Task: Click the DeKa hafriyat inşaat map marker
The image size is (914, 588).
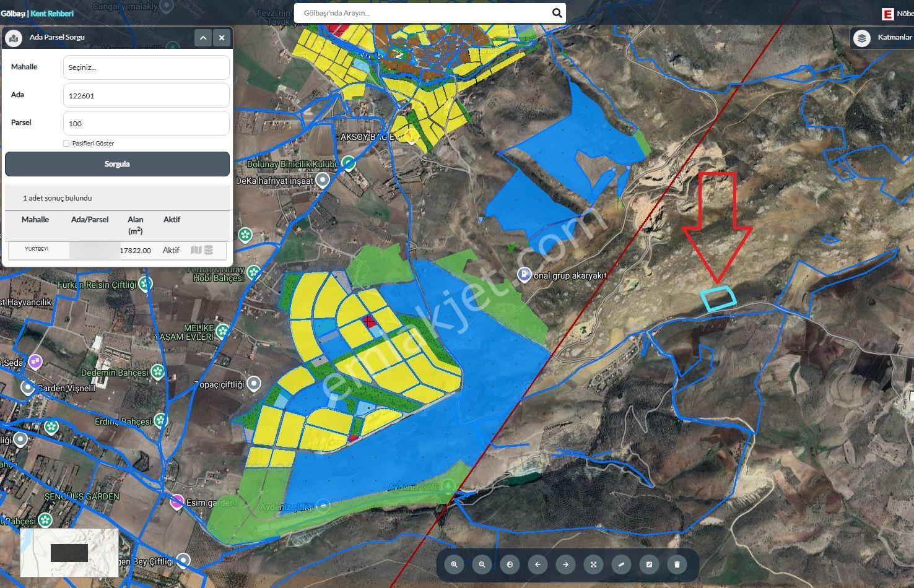Action: point(322,180)
